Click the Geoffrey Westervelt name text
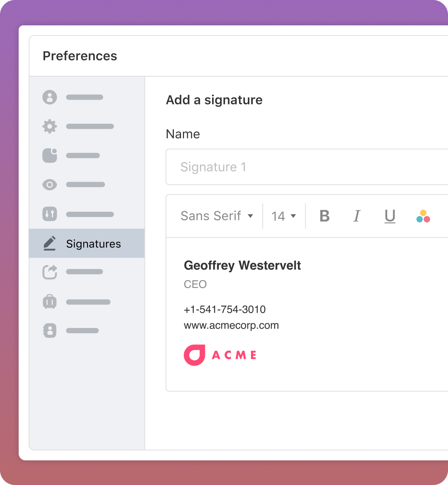This screenshot has width=448, height=485. pos(242,265)
